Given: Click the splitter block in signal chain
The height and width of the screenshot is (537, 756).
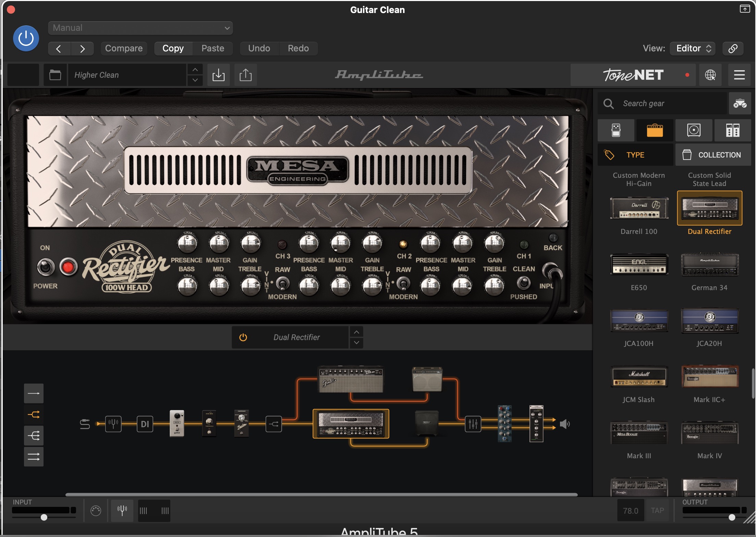Looking at the screenshot, I should pos(274,424).
